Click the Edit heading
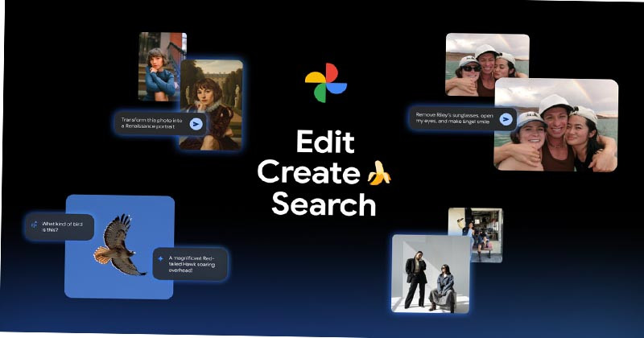The image size is (644, 338). pos(325,142)
